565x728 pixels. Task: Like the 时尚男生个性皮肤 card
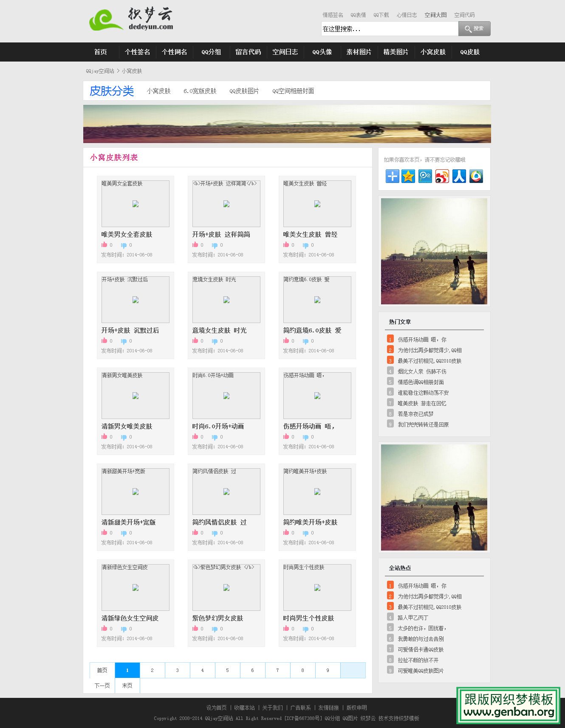coord(286,628)
